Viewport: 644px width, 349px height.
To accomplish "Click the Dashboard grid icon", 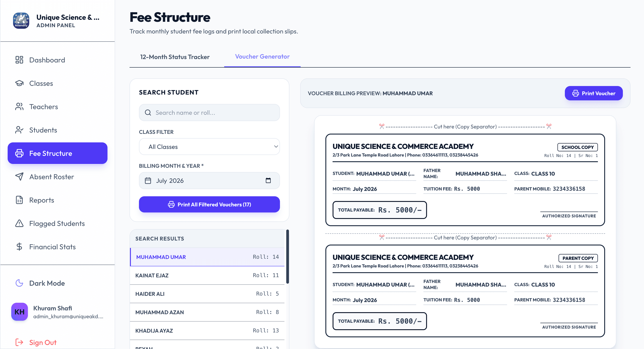I will pos(19,60).
